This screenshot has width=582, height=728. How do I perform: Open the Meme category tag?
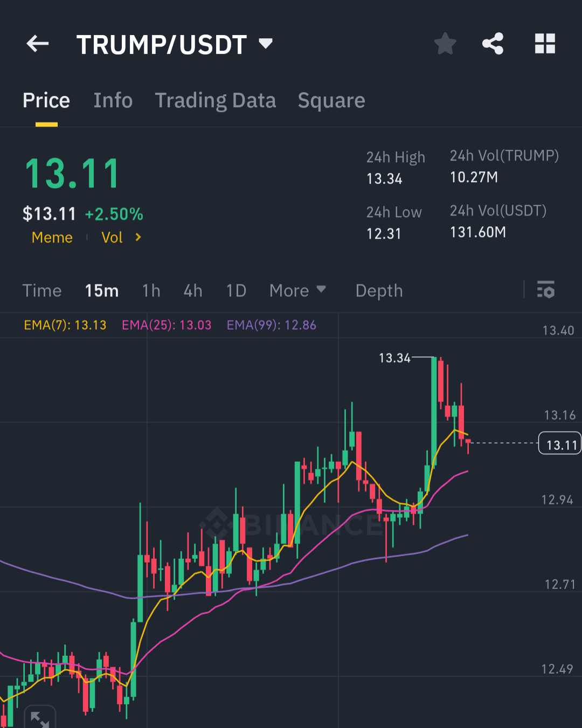(x=52, y=237)
